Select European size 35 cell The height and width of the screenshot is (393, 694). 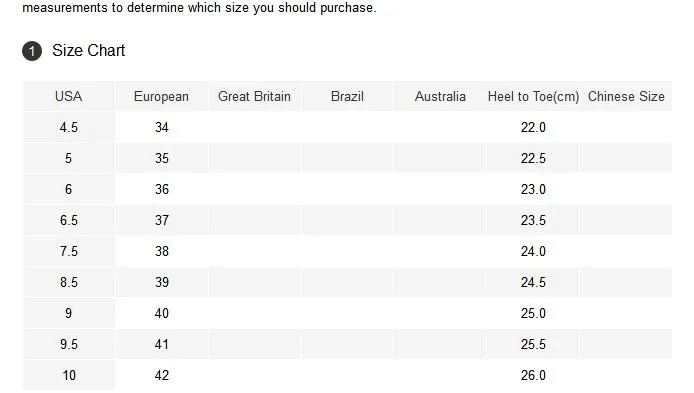click(162, 158)
